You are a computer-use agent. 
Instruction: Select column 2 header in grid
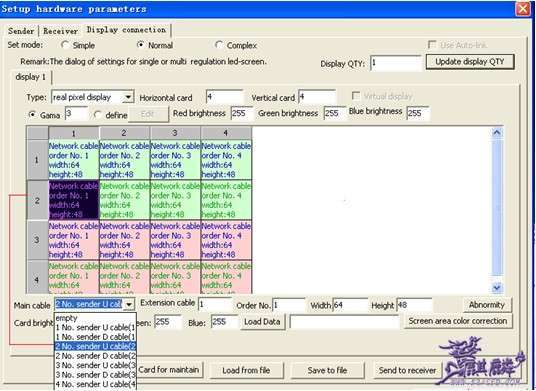tap(124, 133)
